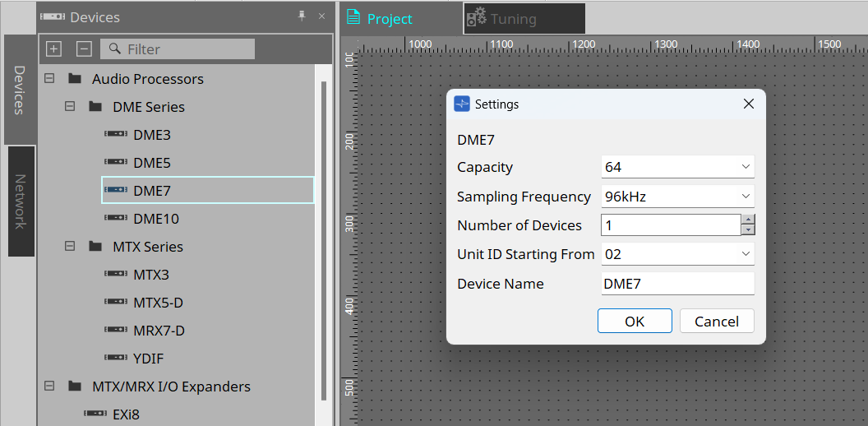Viewport: 868px width, 426px height.
Task: Click the MRX7-D device icon
Action: 116,330
